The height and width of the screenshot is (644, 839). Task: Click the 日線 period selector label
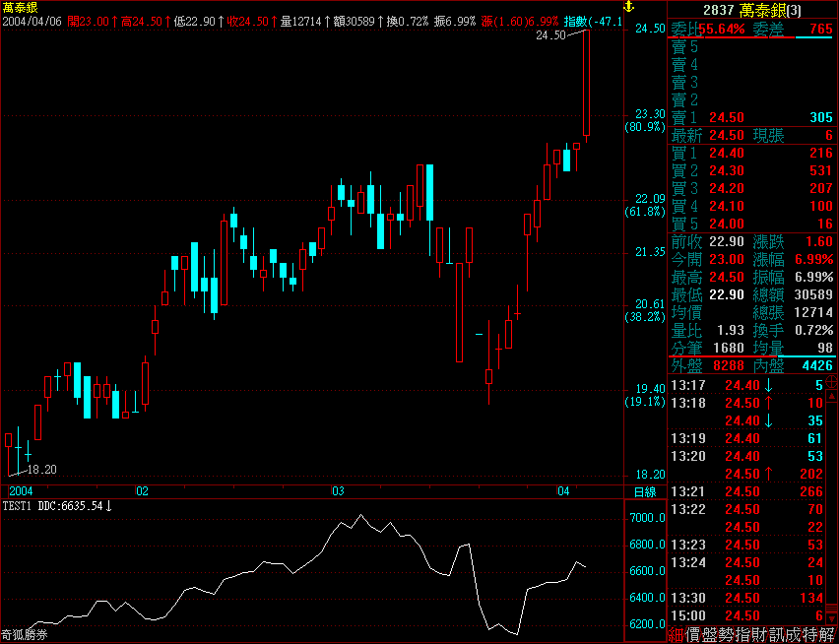pos(645,491)
